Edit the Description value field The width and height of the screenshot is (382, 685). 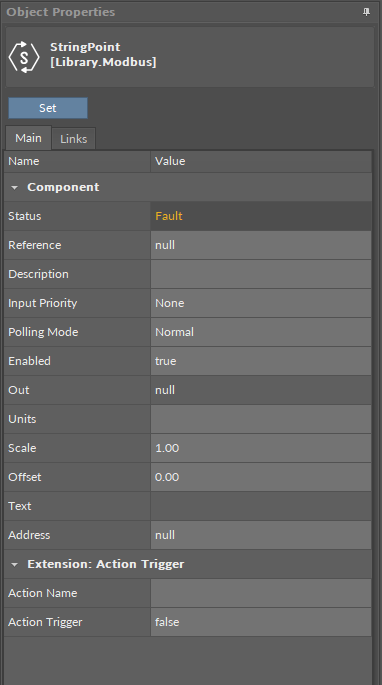[261, 274]
